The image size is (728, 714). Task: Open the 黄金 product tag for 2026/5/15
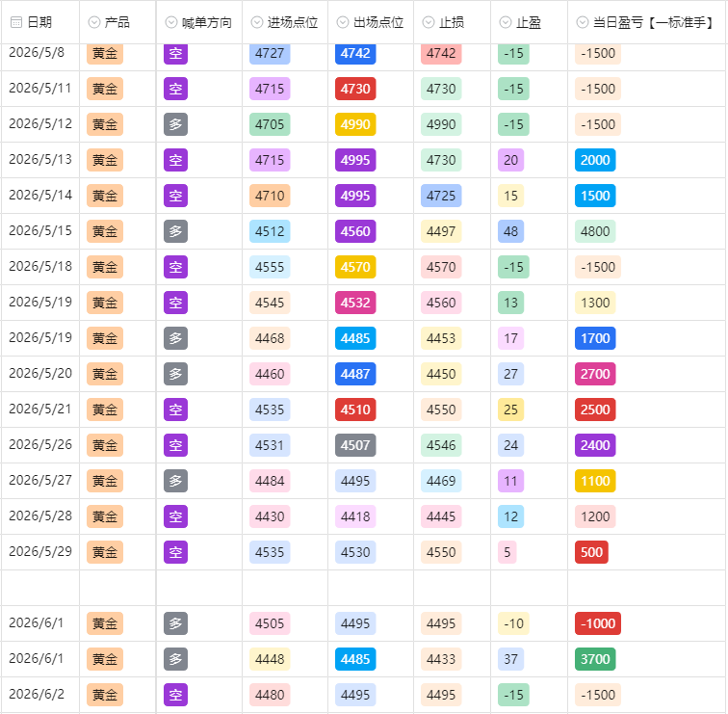(105, 231)
